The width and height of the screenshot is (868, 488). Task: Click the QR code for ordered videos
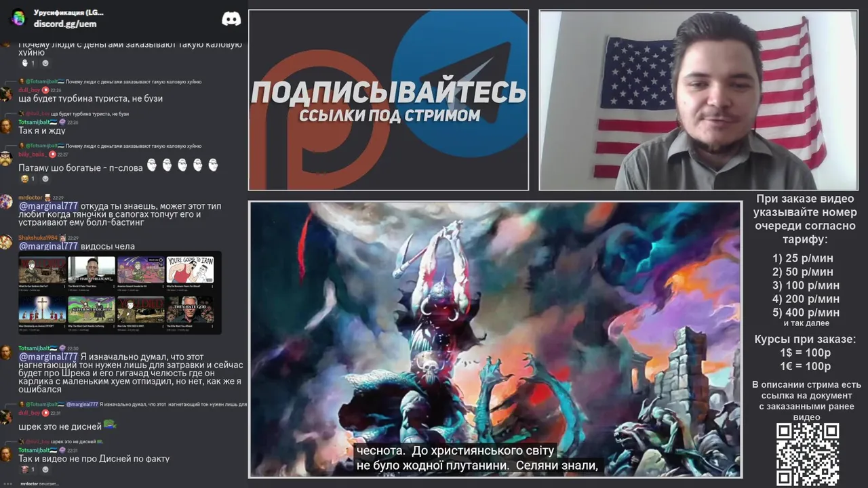click(808, 454)
